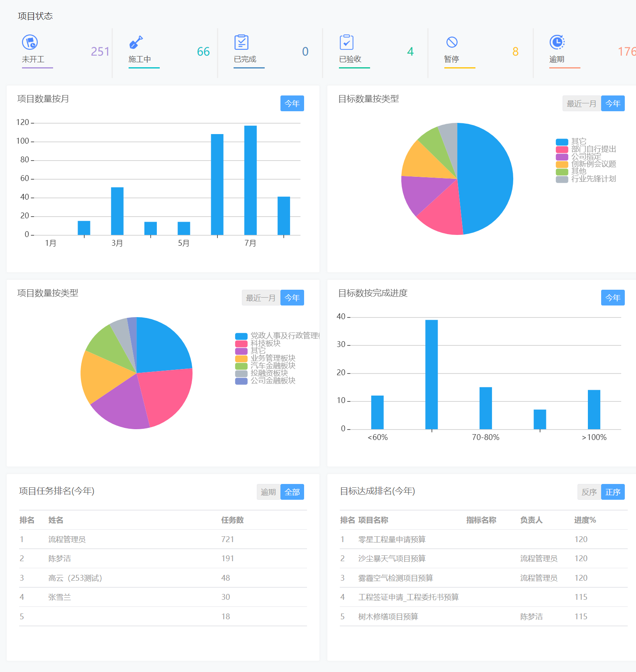The width and height of the screenshot is (636, 672).
Task: Toggle 业务管理板块 legend color swatch
Action: click(x=241, y=359)
